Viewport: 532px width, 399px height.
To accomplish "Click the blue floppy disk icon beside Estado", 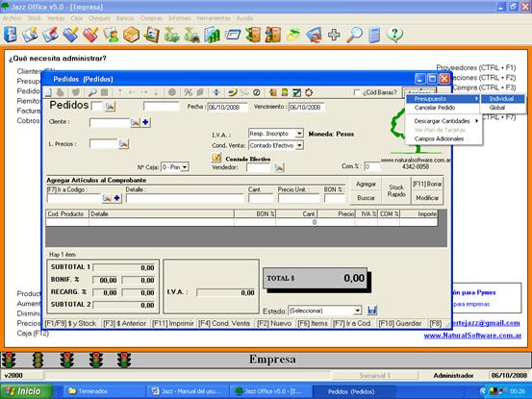I will [x=372, y=311].
